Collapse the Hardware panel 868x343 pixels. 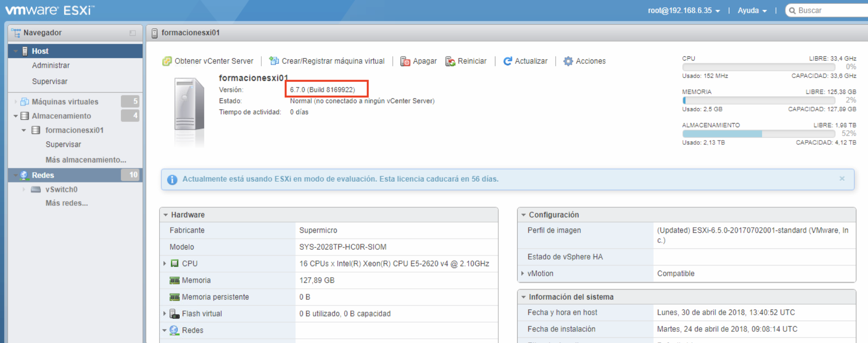[165, 215]
